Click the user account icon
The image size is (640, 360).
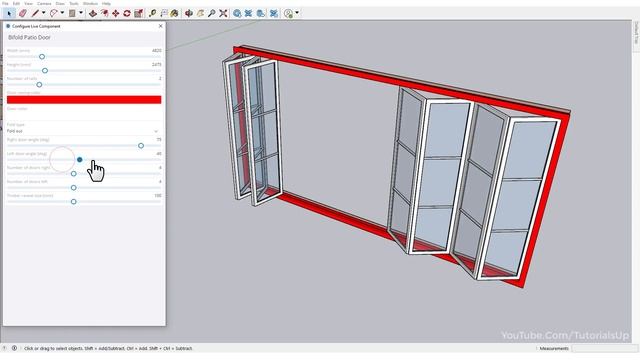pyautogui.click(x=288, y=13)
